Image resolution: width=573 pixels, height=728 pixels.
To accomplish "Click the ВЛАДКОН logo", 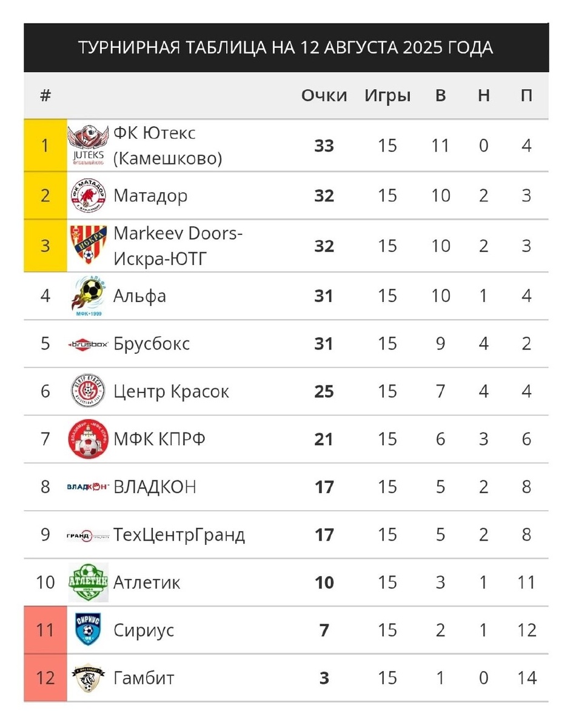I will point(89,487).
